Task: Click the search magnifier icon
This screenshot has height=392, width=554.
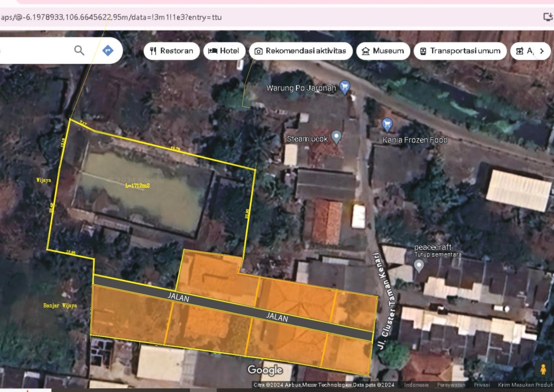Action: click(x=79, y=51)
